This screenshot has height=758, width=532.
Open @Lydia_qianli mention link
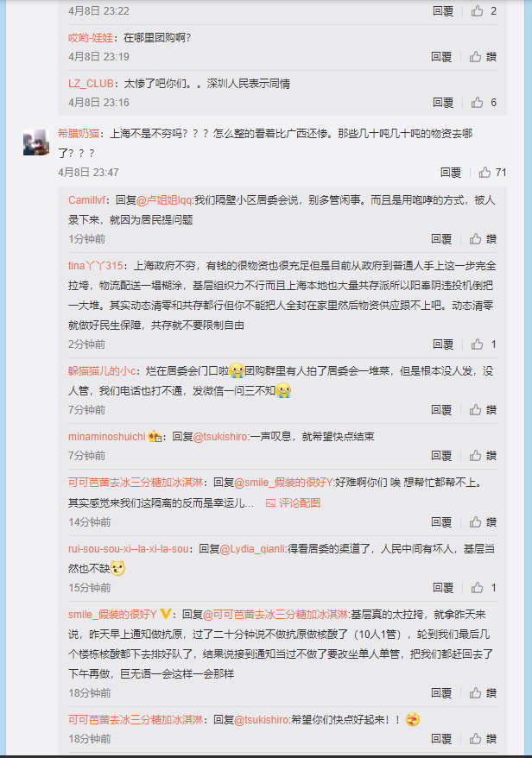(253, 549)
